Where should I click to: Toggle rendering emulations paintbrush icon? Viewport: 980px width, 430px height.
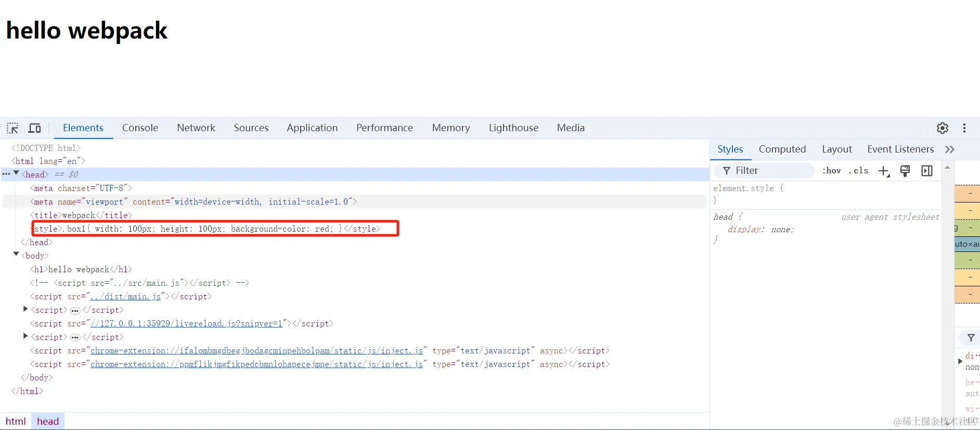click(905, 171)
